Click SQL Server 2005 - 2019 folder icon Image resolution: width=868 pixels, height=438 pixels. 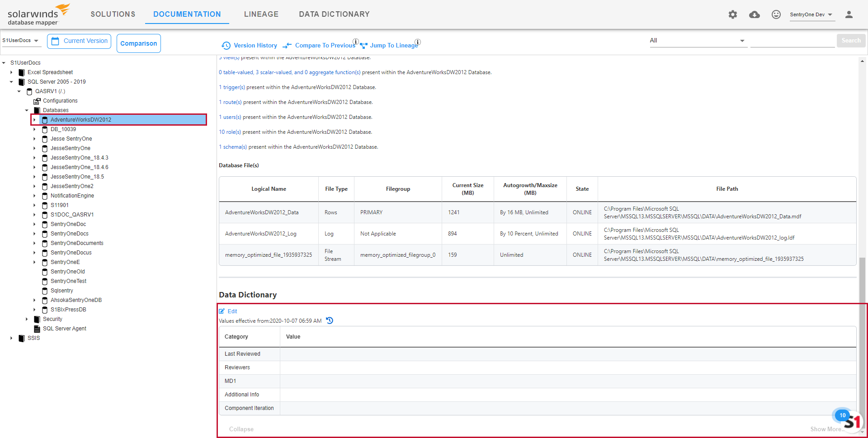pos(22,82)
